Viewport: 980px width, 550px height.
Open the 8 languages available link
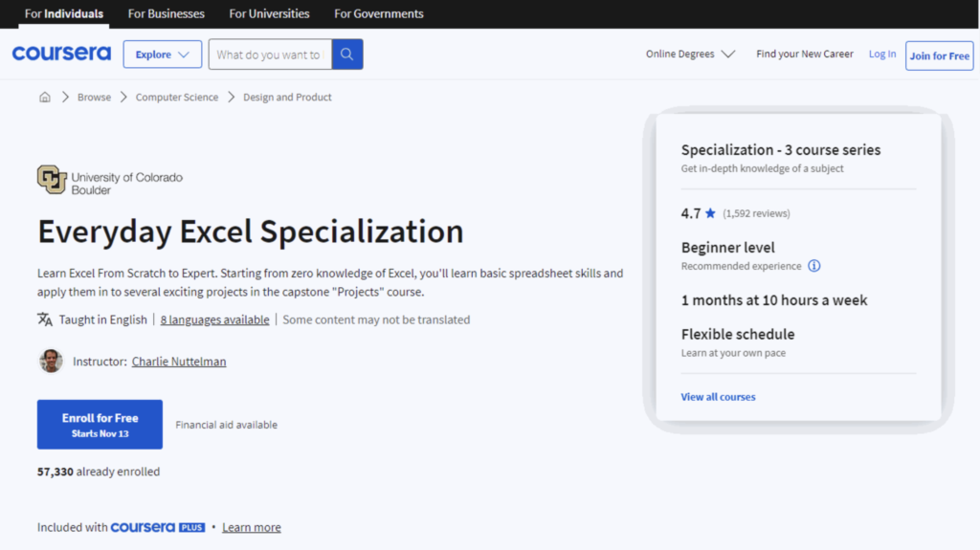214,319
